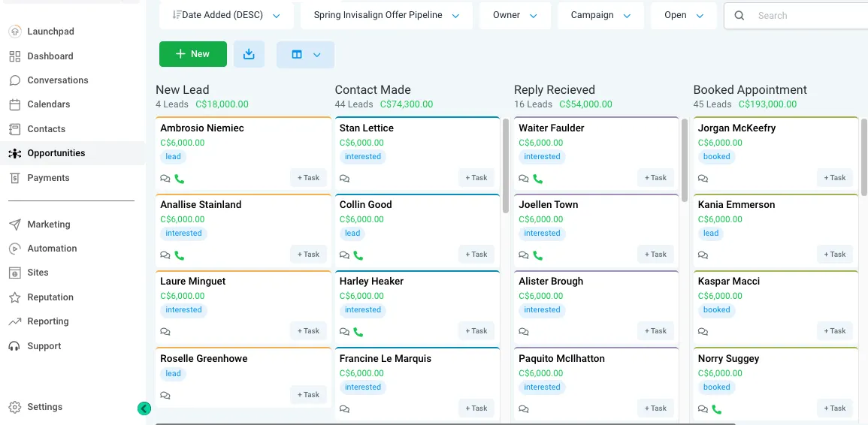
Task: Click conversation icon on Jorgan McKeefry card
Action: 703,178
